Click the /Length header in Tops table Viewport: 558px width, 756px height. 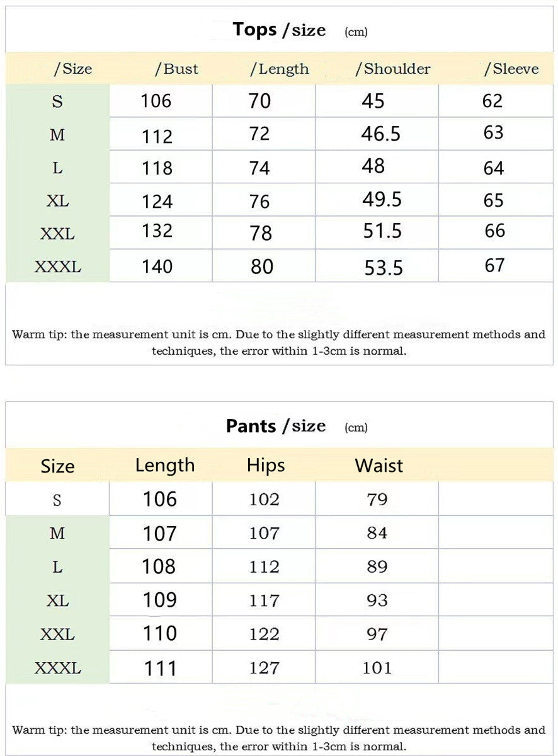[280, 69]
